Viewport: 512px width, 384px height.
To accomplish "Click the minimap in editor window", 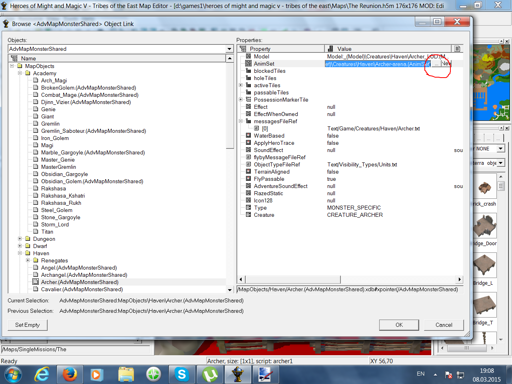I will [491, 83].
